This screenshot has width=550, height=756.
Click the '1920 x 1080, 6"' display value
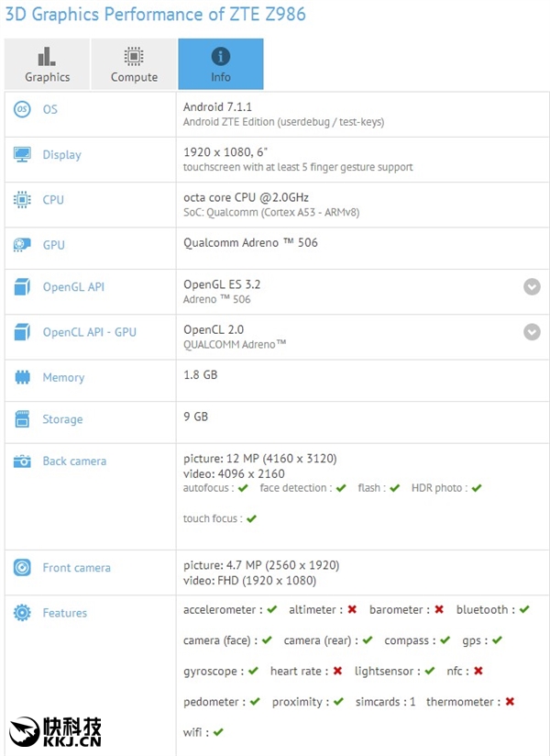[x=225, y=152]
